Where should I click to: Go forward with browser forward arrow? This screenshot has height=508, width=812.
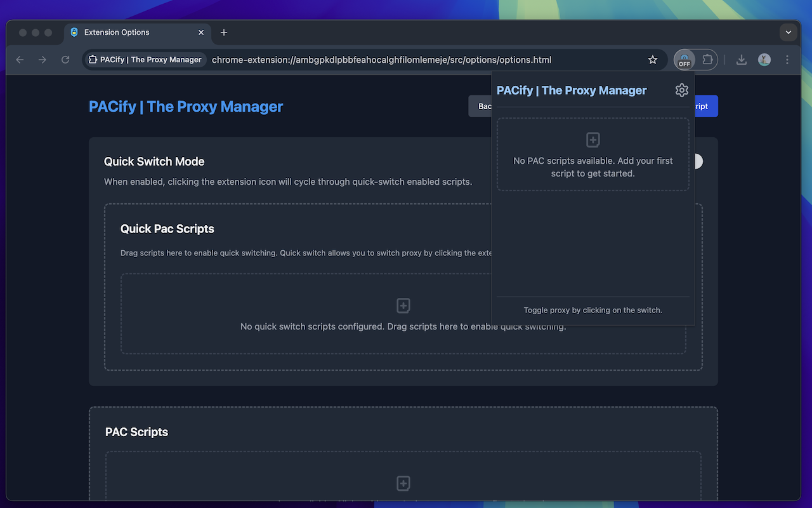[43, 60]
